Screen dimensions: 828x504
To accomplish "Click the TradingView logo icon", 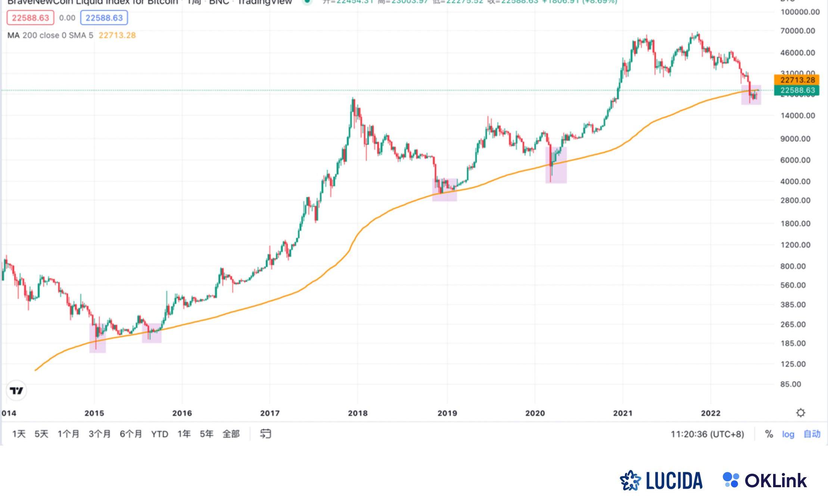I will [16, 391].
